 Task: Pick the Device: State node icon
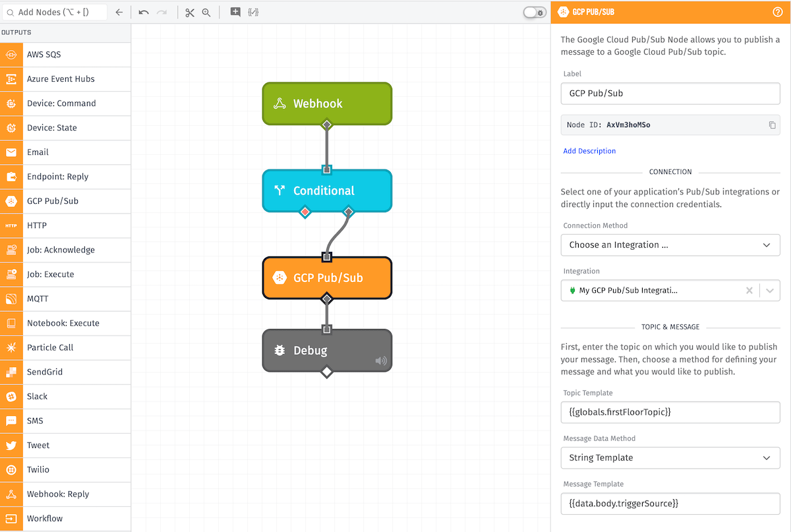(x=11, y=128)
